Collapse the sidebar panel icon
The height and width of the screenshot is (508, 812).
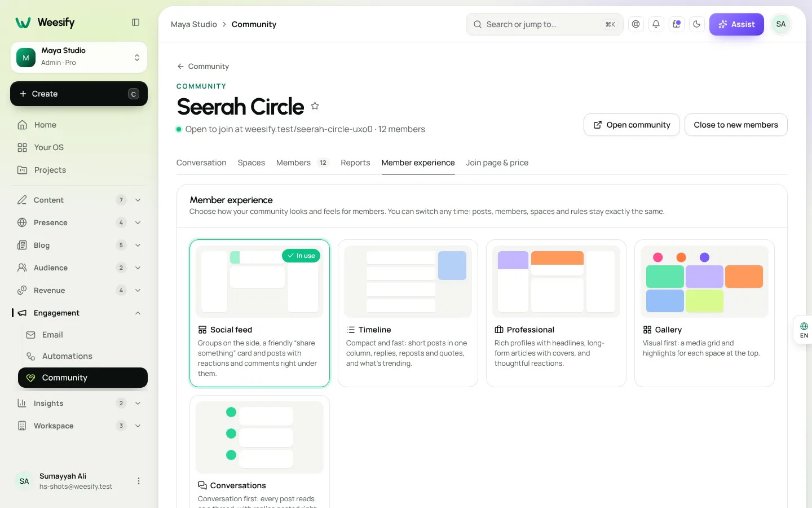tap(135, 23)
